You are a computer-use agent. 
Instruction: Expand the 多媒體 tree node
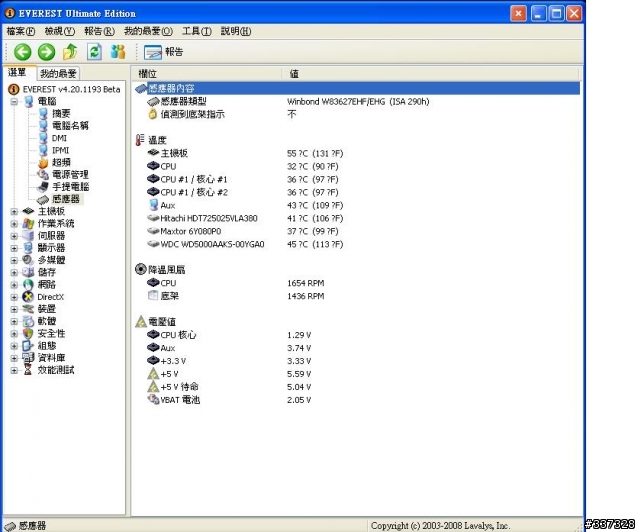pyautogui.click(x=14, y=260)
